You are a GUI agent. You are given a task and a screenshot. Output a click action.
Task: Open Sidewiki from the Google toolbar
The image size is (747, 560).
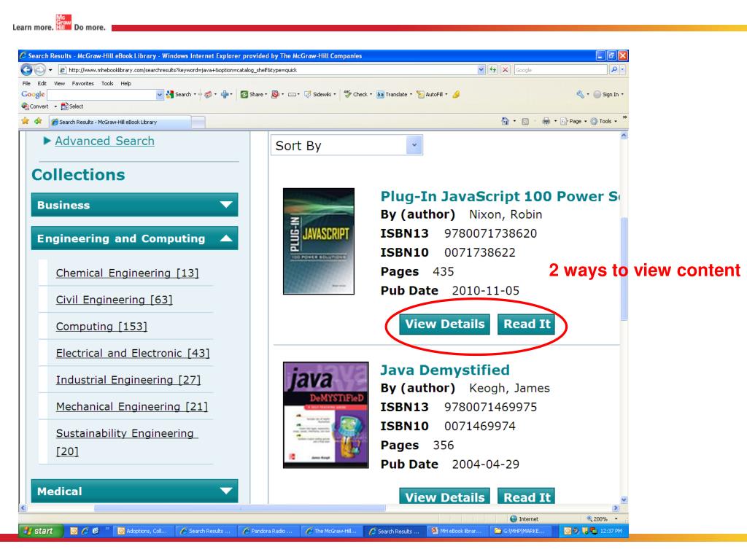[x=320, y=94]
